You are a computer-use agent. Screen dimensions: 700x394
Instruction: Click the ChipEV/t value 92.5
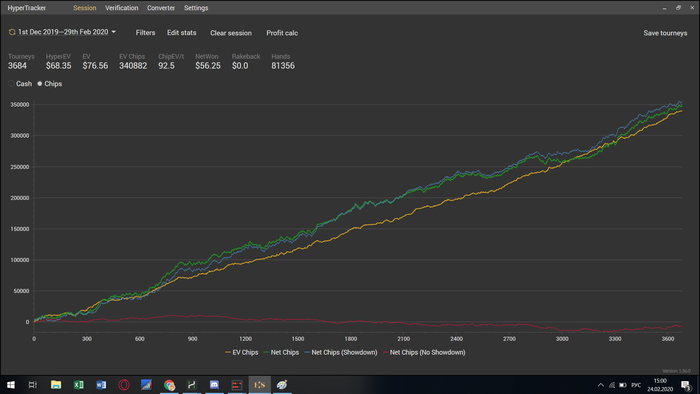[x=166, y=66]
